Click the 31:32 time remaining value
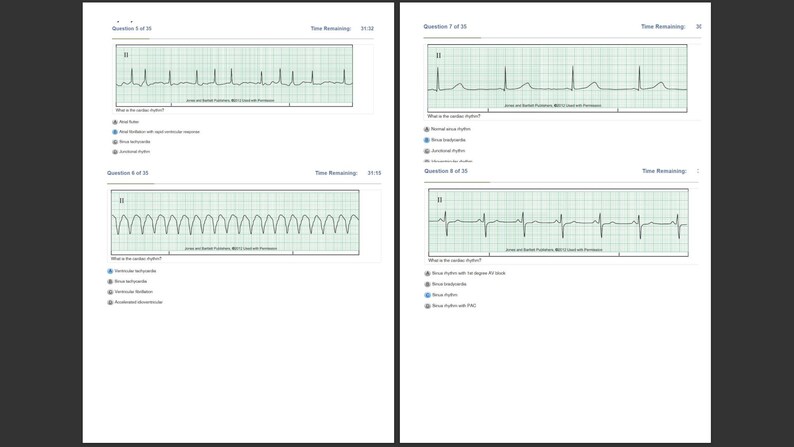This screenshot has height=447, width=794. pyautogui.click(x=367, y=29)
